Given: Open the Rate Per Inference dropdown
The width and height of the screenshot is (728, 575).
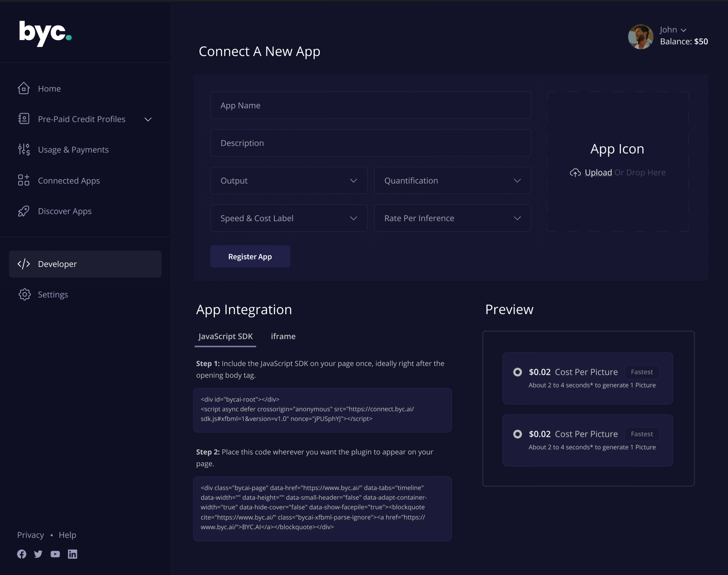Looking at the screenshot, I should pyautogui.click(x=453, y=218).
